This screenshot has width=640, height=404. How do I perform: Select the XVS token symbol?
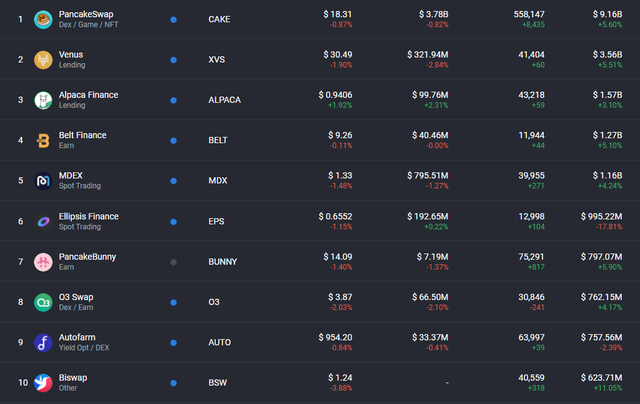[216, 60]
